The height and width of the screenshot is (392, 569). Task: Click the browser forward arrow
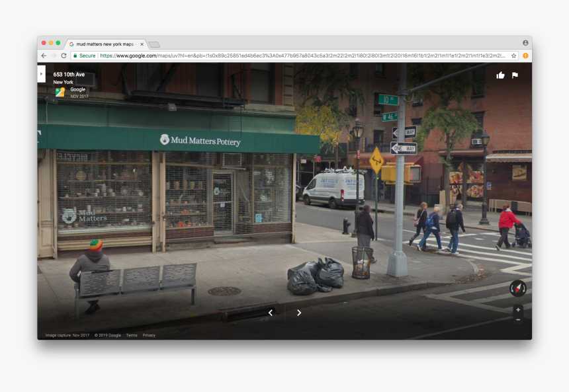tap(54, 56)
